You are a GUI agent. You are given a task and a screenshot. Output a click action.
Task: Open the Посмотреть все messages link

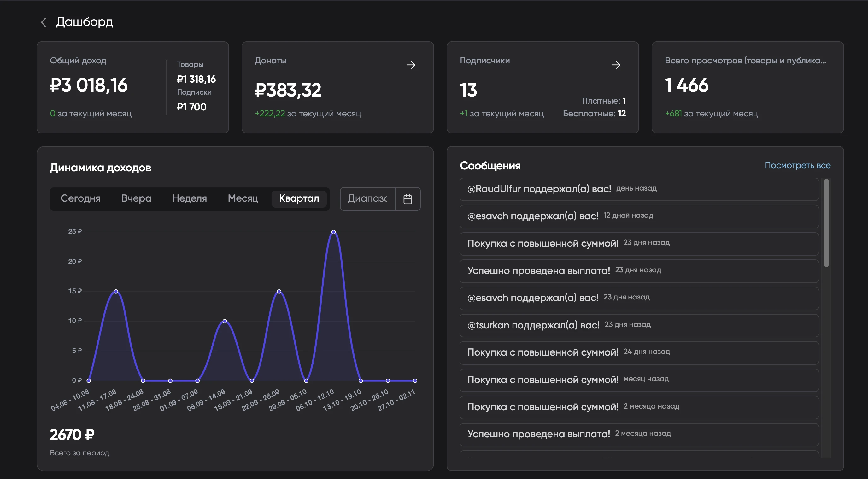[797, 165]
